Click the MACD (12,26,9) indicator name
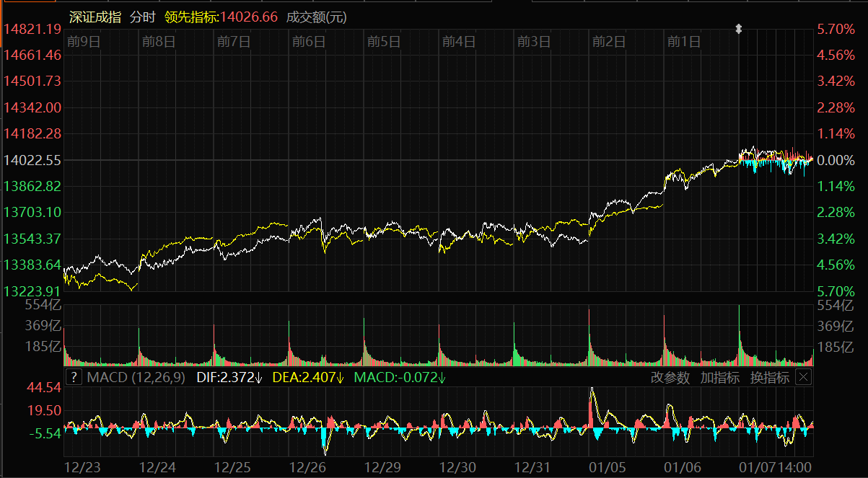The width and height of the screenshot is (868, 478). [136, 377]
